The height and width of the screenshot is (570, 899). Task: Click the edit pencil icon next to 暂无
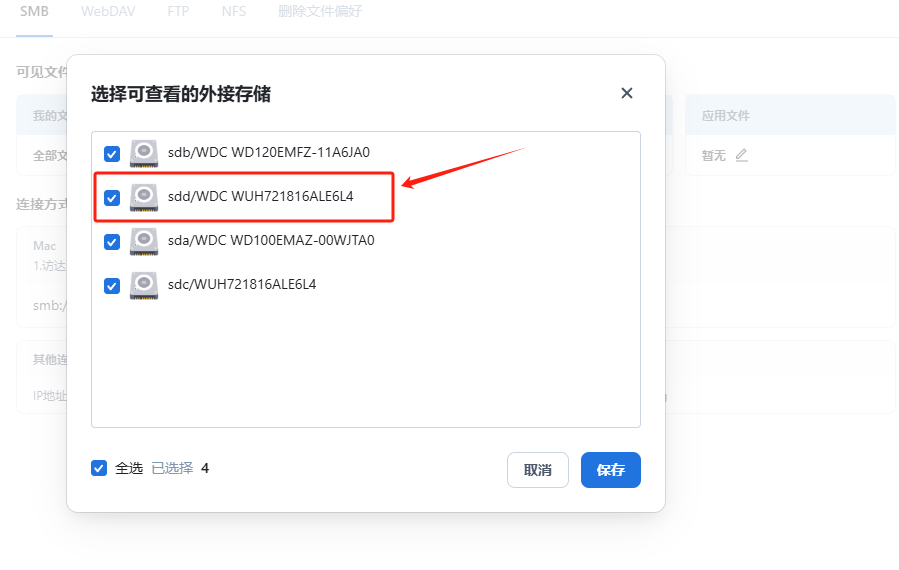[x=741, y=155]
